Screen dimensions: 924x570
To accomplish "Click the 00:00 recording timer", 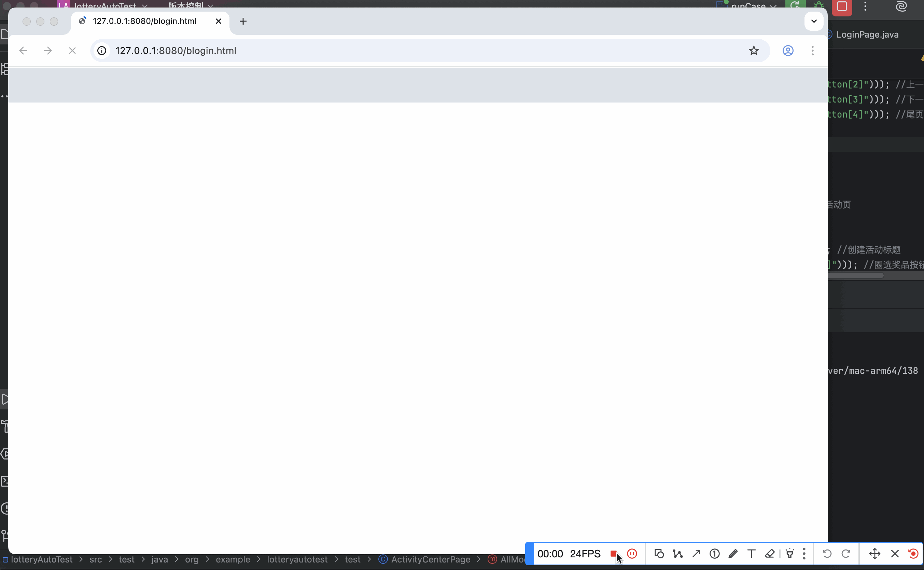I will click(550, 554).
